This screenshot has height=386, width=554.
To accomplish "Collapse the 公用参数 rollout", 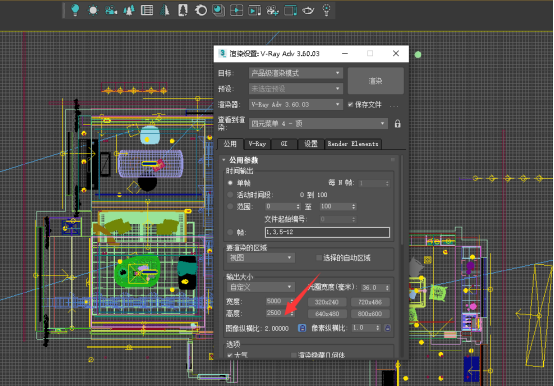I will pos(224,160).
